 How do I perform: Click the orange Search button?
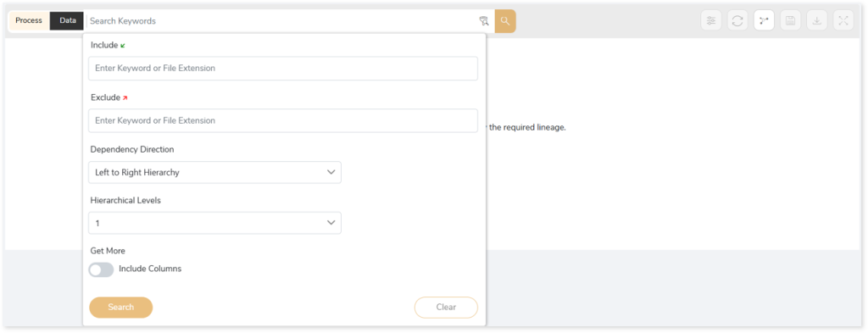120,307
